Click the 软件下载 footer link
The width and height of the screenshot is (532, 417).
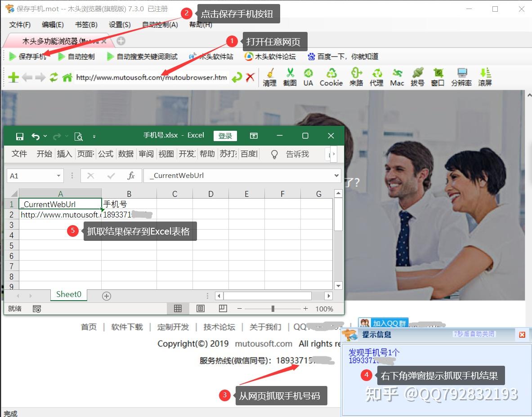127,327
